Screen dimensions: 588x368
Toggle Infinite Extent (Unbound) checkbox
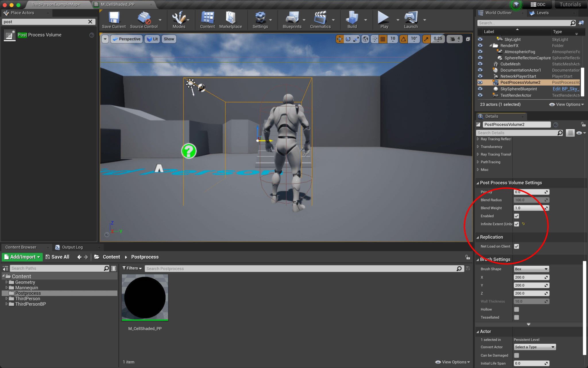tap(517, 224)
